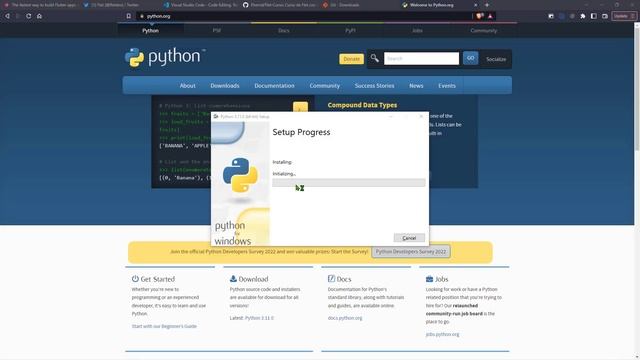The width and height of the screenshot is (640, 360).
Task: Click the Jobs section briefcase icon
Action: 429,279
